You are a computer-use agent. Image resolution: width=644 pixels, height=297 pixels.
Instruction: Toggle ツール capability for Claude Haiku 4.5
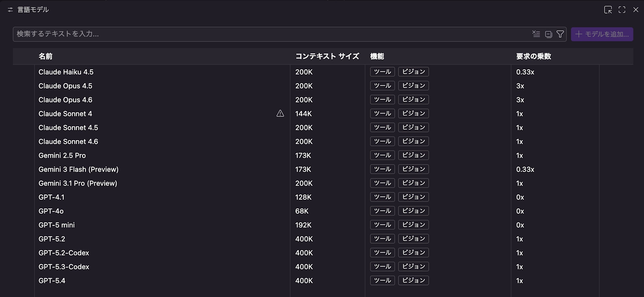382,72
